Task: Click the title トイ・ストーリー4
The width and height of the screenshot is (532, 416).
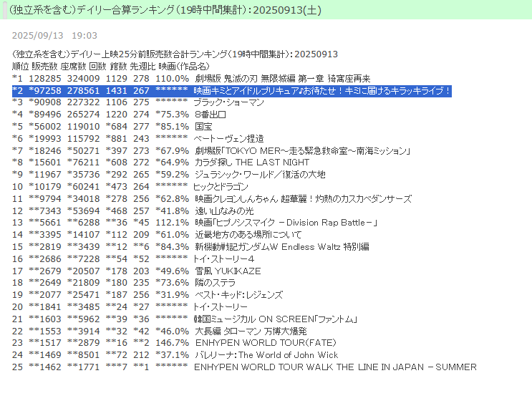Action: tap(223, 259)
